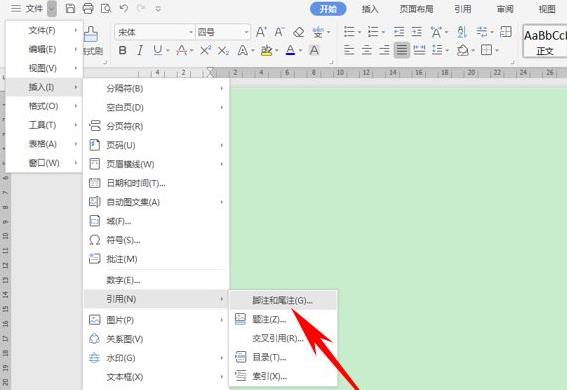Open bullet list style dropdown arrow
This screenshot has height=390, width=567.
pyautogui.click(x=359, y=33)
